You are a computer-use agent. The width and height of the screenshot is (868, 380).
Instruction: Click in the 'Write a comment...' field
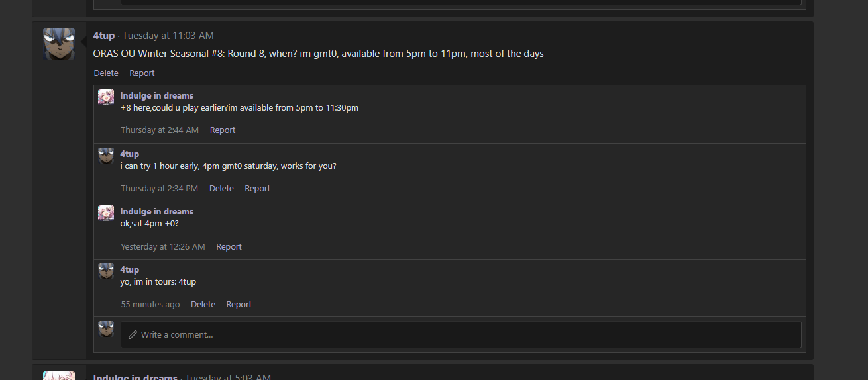(464, 335)
